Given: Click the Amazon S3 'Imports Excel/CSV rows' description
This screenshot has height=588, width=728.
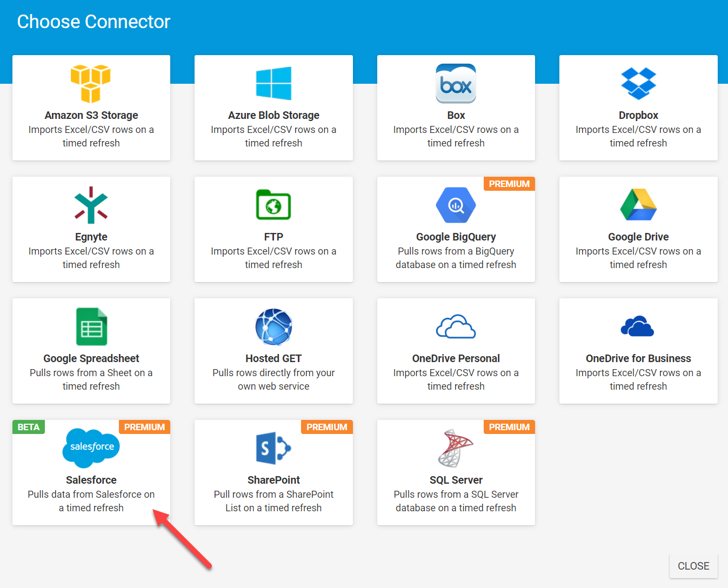Looking at the screenshot, I should click(91, 136).
